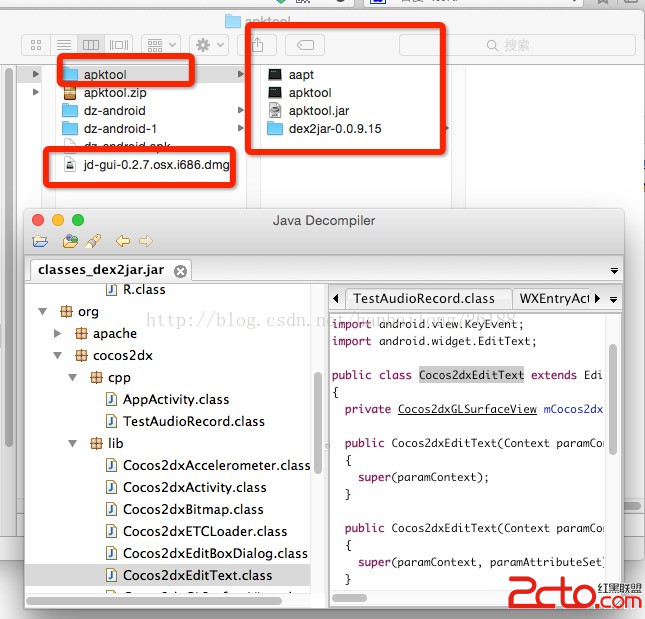The image size is (645, 619).
Task: Click the Open File icon in Java Decompiler
Action: tap(40, 241)
